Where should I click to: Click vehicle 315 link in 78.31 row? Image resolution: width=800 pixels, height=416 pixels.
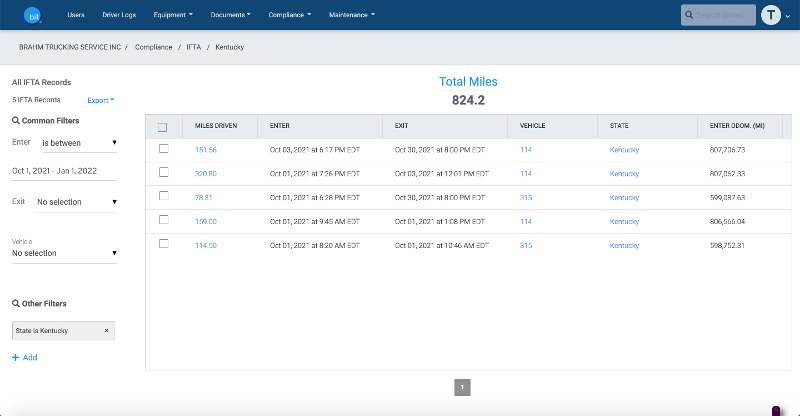pos(526,197)
